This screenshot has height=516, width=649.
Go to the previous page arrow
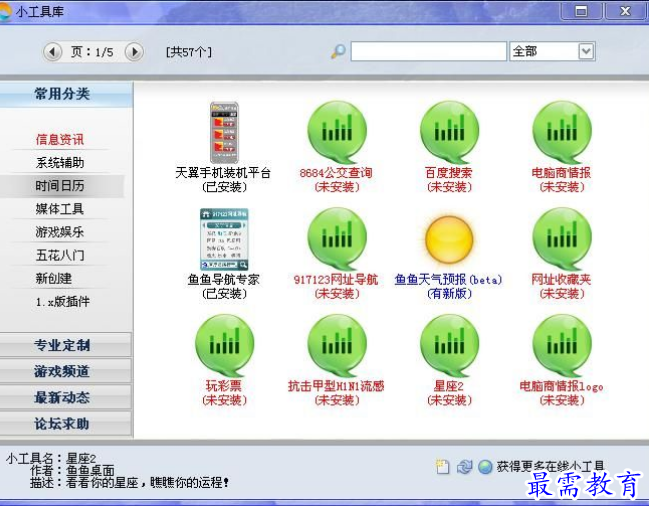(x=53, y=52)
